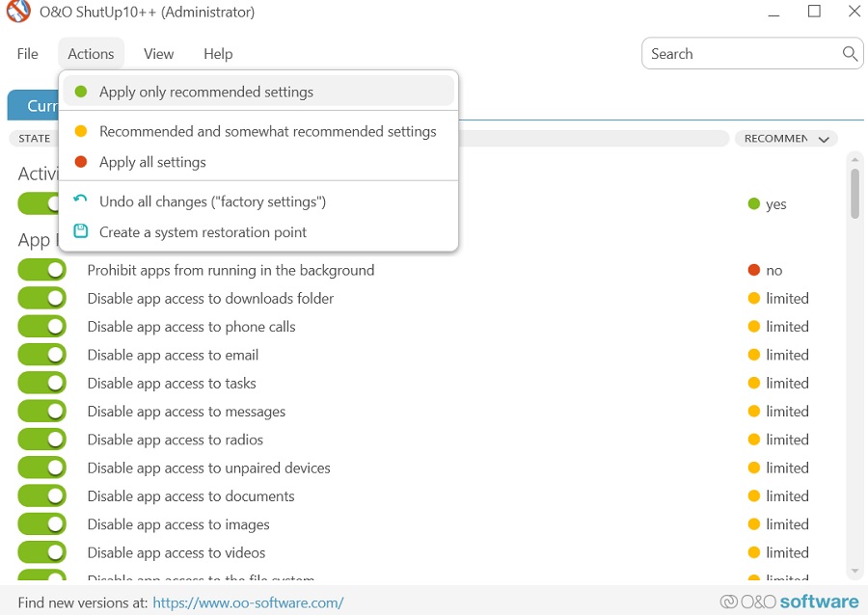The width and height of the screenshot is (868, 615).
Task: Open the Help menu
Action: point(218,54)
